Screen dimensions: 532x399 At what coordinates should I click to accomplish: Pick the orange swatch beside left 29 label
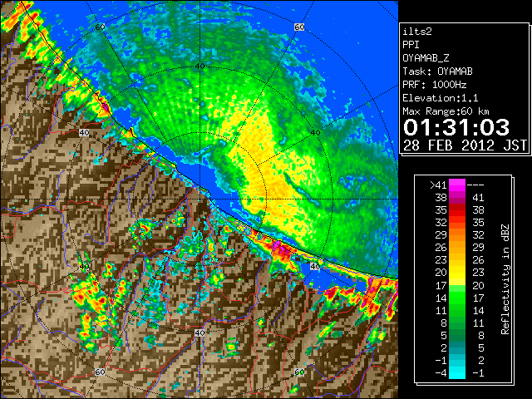(457, 235)
